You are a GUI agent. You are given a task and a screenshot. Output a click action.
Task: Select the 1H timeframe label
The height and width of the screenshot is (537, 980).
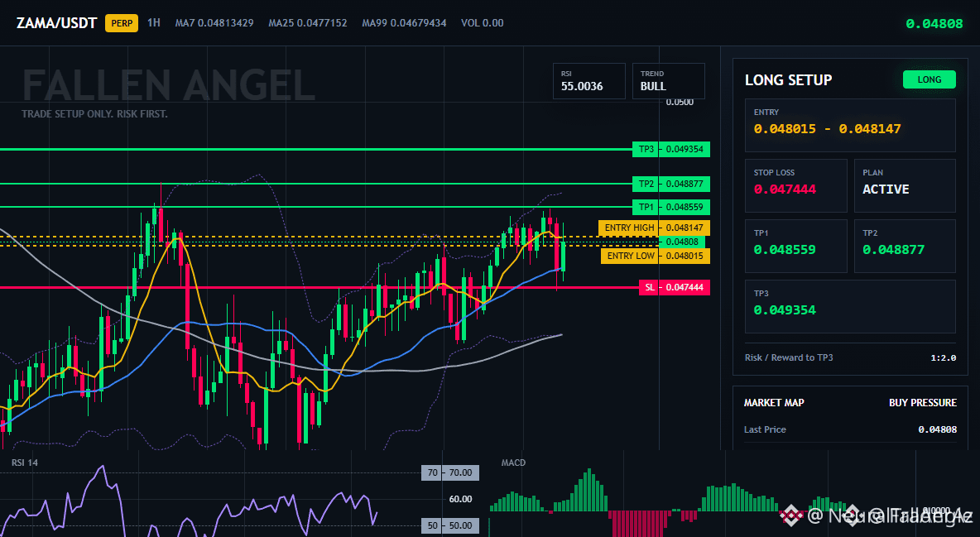[x=154, y=22]
